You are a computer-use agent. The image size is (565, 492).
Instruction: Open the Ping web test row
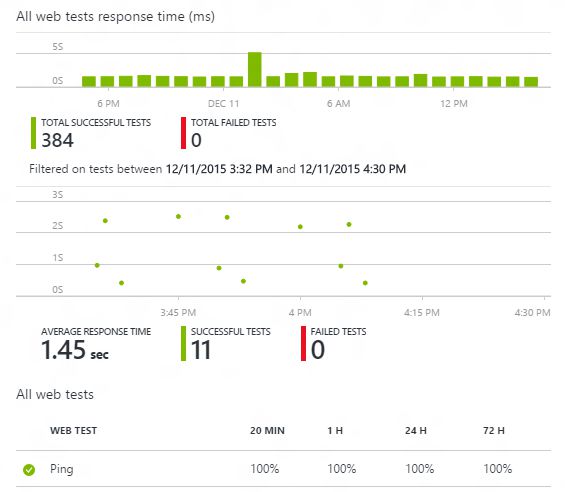click(284, 469)
